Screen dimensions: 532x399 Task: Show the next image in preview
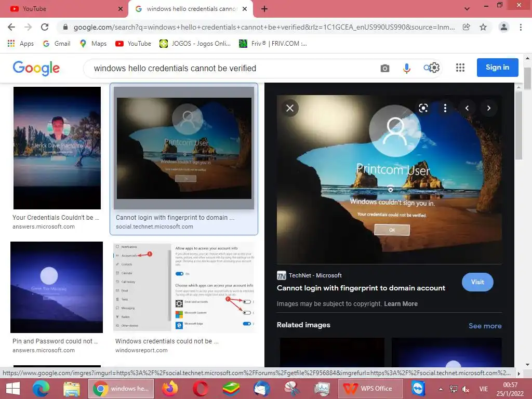(488, 108)
